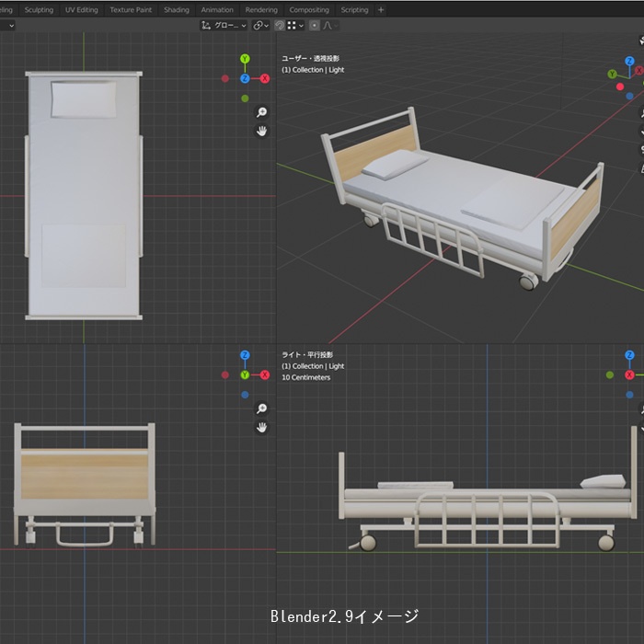Click the zoom magnifier icon in top-left viewport
The height and width of the screenshot is (644, 644).
261,112
